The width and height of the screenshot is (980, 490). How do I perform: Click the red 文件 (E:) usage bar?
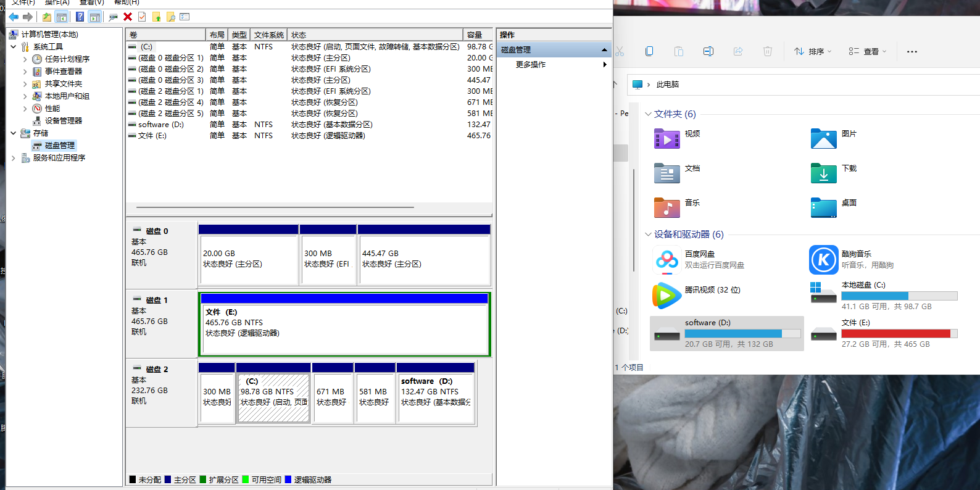(x=899, y=333)
